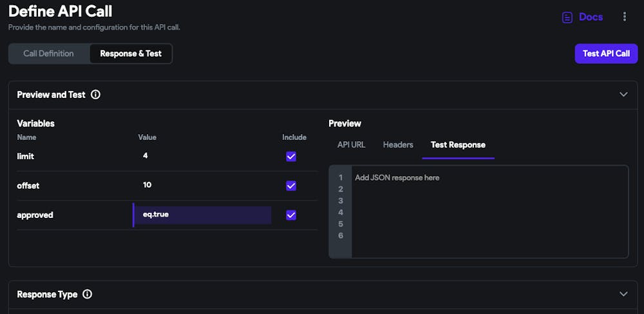Uncheck Include for offset variable
This screenshot has height=314, width=644.
click(x=291, y=186)
